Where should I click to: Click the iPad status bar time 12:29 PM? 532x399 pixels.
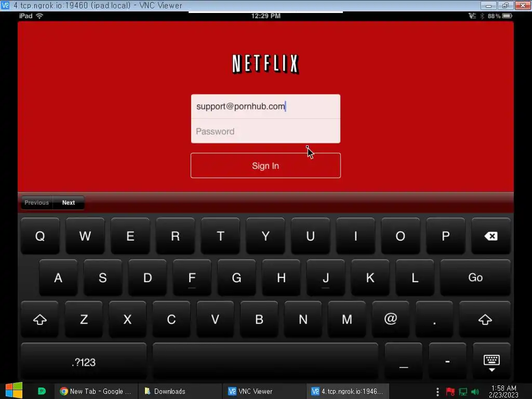(265, 16)
